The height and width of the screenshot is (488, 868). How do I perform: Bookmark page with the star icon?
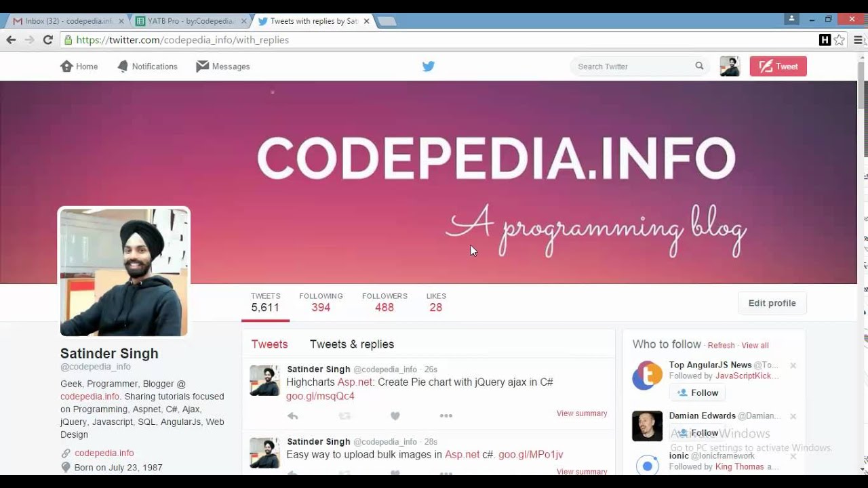click(840, 40)
